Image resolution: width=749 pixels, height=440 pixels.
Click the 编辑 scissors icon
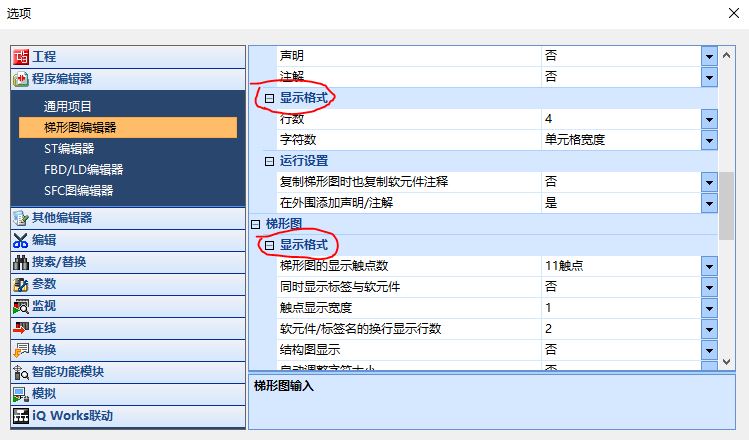[x=21, y=240]
